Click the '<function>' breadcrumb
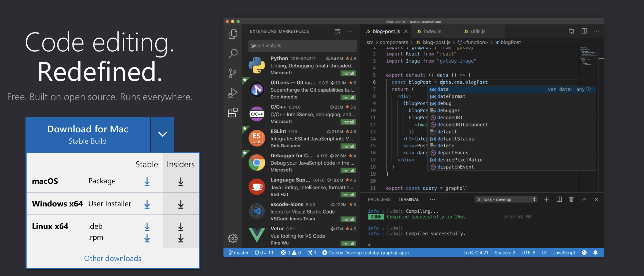Image resolution: width=644 pixels, height=276 pixels. (x=473, y=42)
